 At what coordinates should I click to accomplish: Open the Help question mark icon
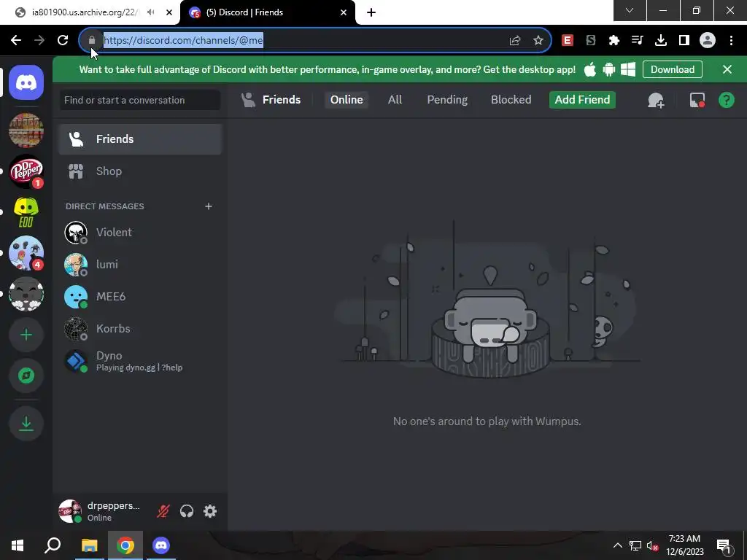(726, 100)
